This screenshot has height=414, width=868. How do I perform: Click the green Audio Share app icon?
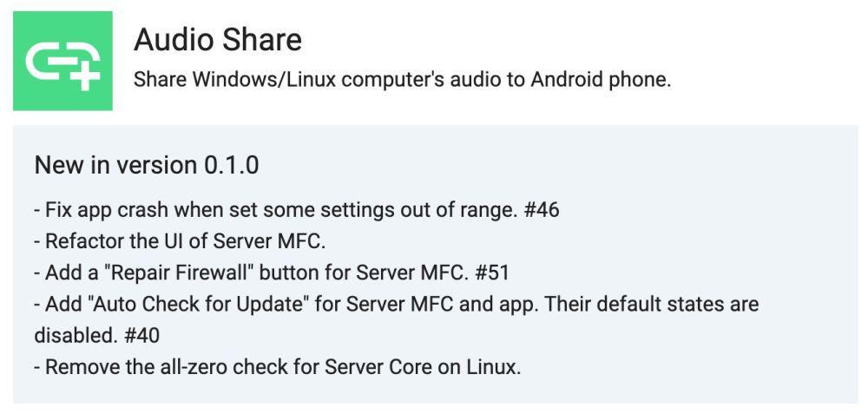point(62,61)
